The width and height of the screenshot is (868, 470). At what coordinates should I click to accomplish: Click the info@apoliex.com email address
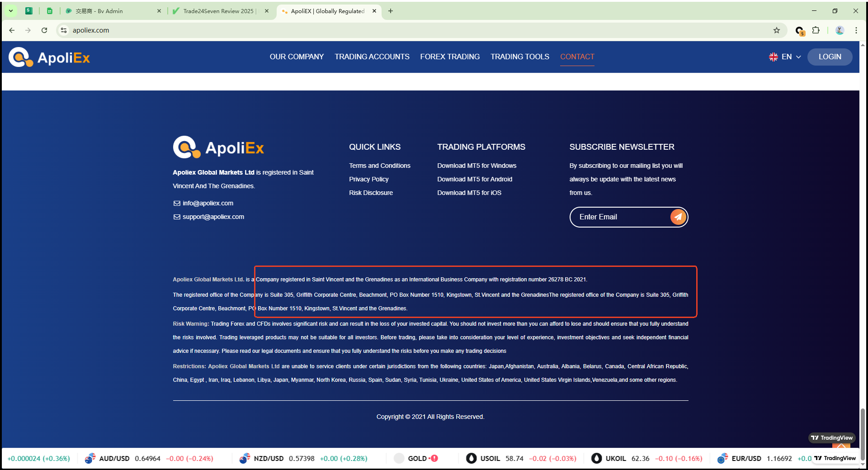[x=208, y=203]
